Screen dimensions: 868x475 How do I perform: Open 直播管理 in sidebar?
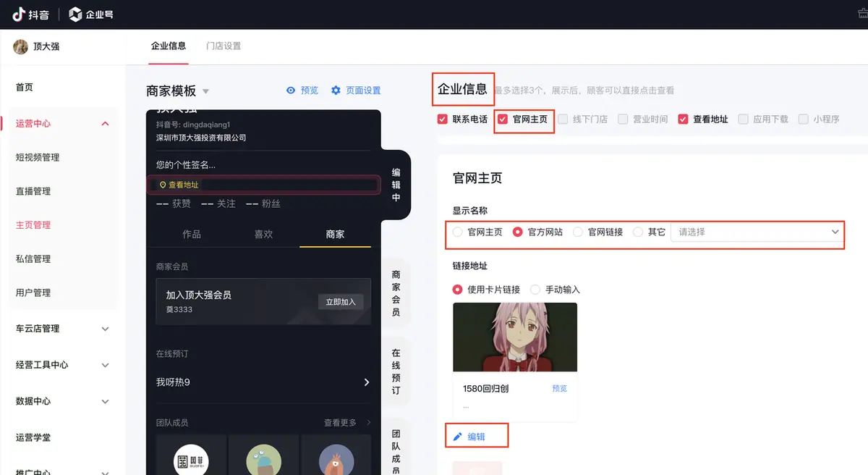point(33,191)
